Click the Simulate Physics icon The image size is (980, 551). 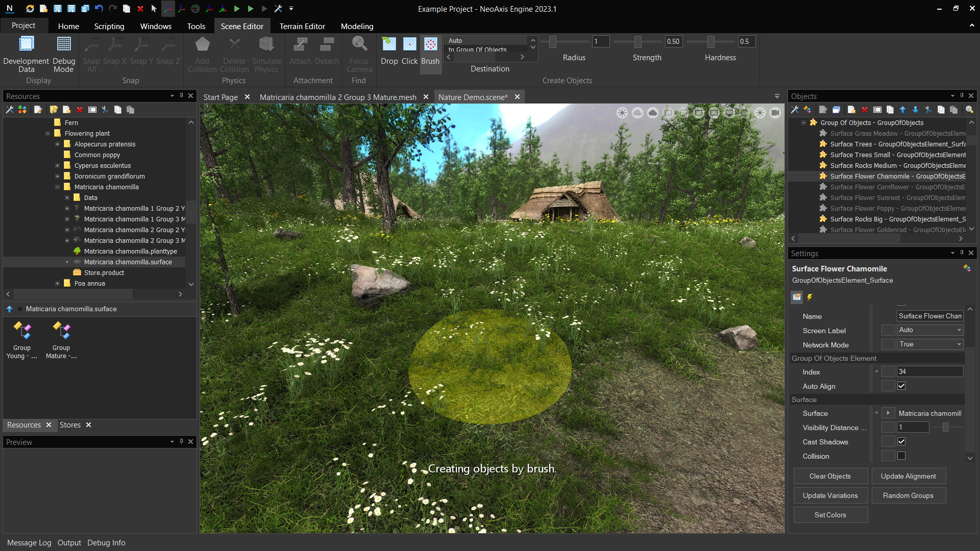[x=266, y=54]
